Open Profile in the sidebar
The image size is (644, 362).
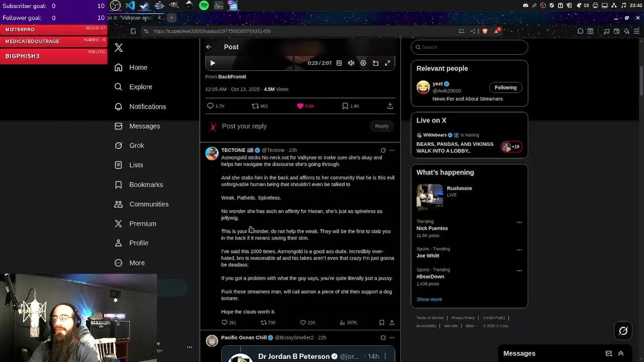[131, 243]
